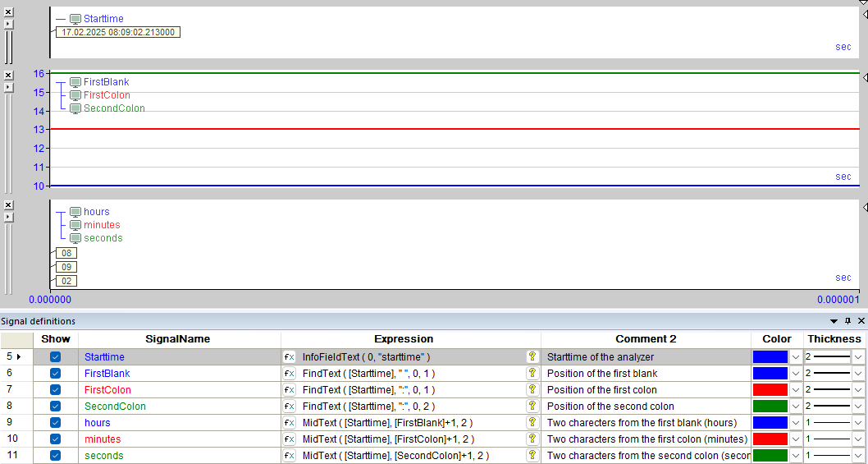868x464 pixels.
Task: Expand the hours strip arrow button
Action: tap(8, 218)
